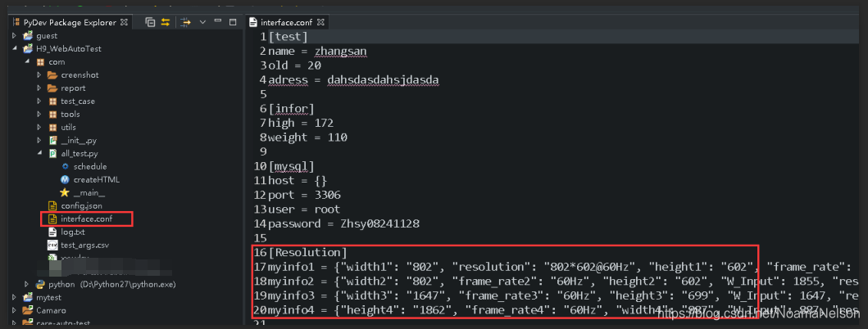Image resolution: width=868 pixels, height=329 pixels.
Task: Close the PyDev Package Explorer view tab
Action: (x=124, y=23)
